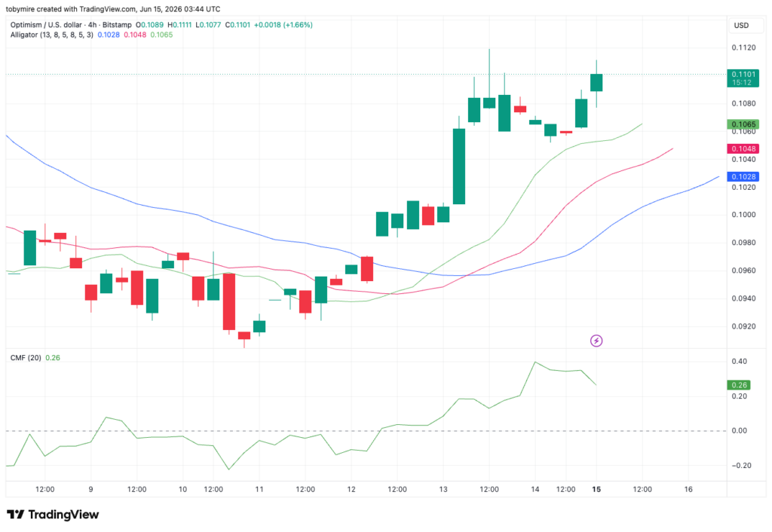This screenshot has height=532, width=772.
Task: Click the 0.00 label on CMF axis
Action: [x=739, y=430]
